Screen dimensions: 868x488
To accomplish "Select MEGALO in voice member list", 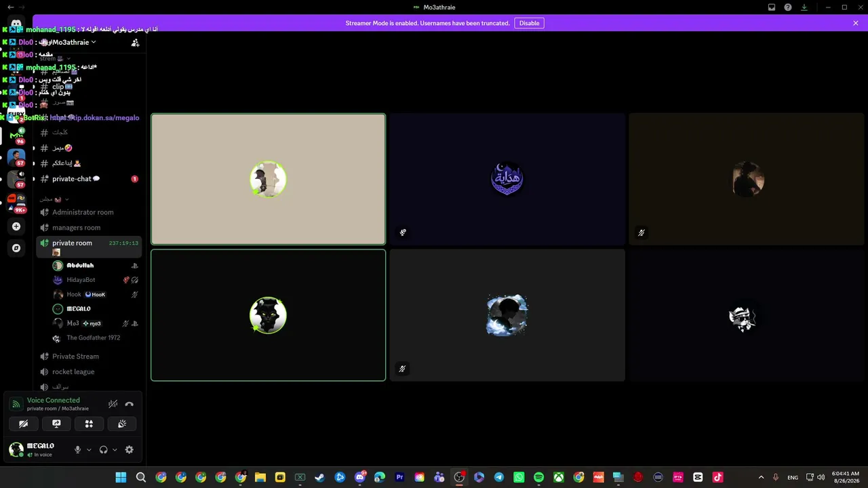I will pos(95,309).
